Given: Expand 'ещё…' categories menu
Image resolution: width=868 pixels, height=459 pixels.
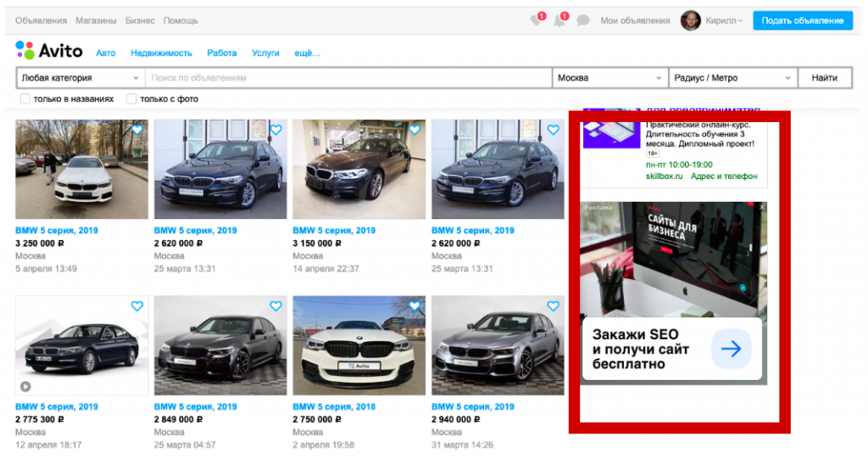Looking at the screenshot, I should (307, 53).
